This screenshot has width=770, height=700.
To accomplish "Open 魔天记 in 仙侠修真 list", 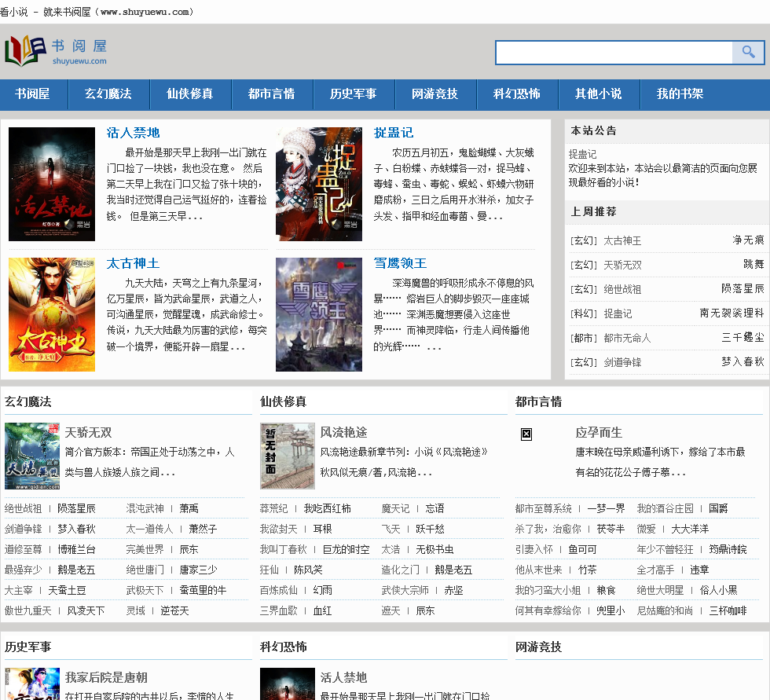I will (395, 508).
